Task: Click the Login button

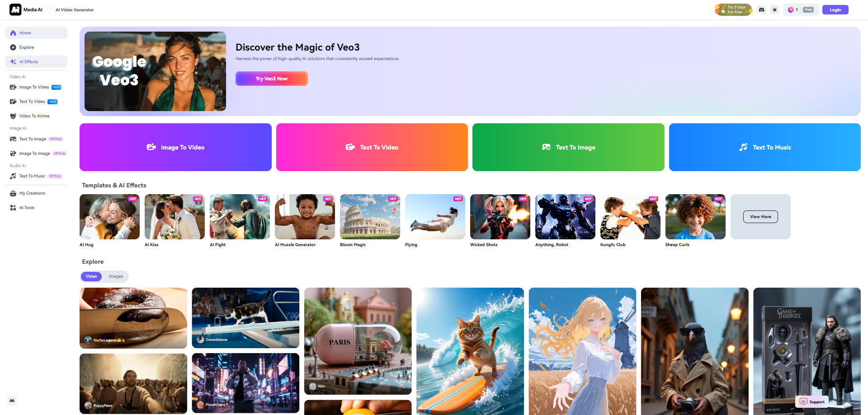Action: tap(835, 10)
